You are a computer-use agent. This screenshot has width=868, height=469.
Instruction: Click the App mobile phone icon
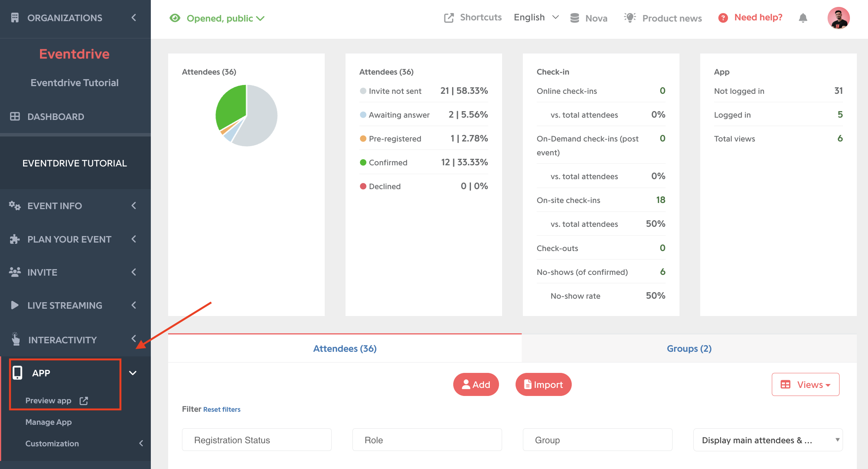point(17,373)
